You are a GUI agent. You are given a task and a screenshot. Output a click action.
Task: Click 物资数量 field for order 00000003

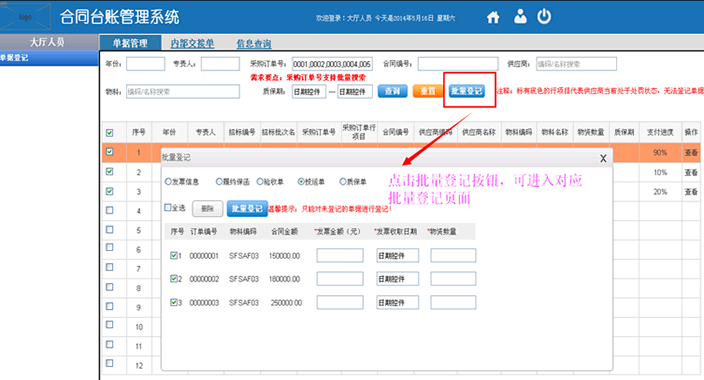tap(453, 302)
